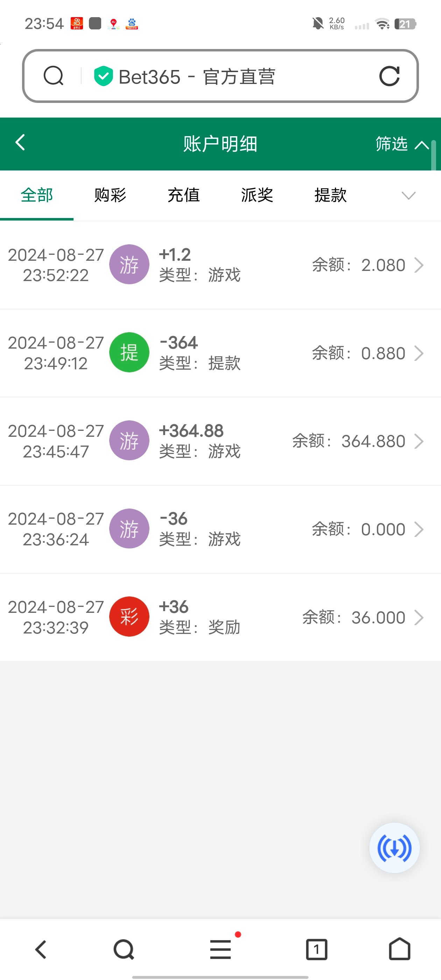Show 提款 withdrawal records tab

click(x=330, y=195)
